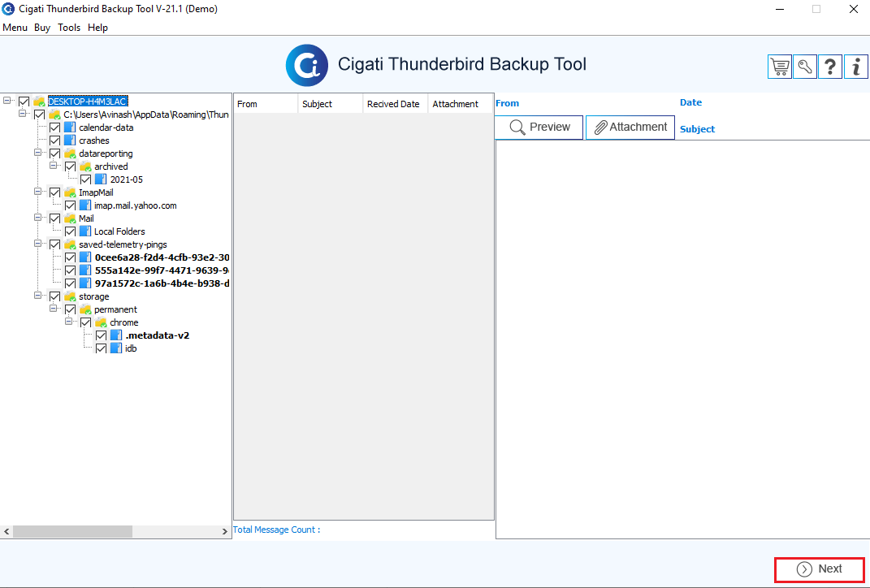This screenshot has height=588, width=870.
Task: Click the tree scrollbar left arrow
Action: click(x=6, y=531)
